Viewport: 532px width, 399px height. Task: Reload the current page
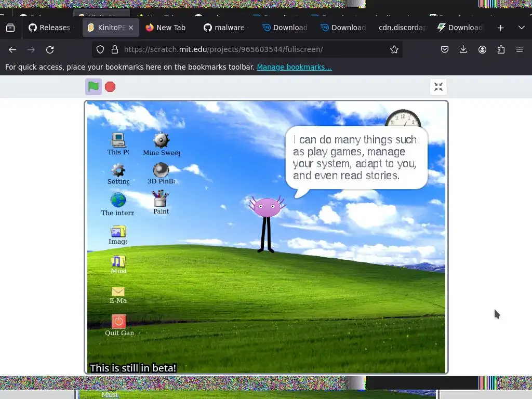[x=50, y=49]
